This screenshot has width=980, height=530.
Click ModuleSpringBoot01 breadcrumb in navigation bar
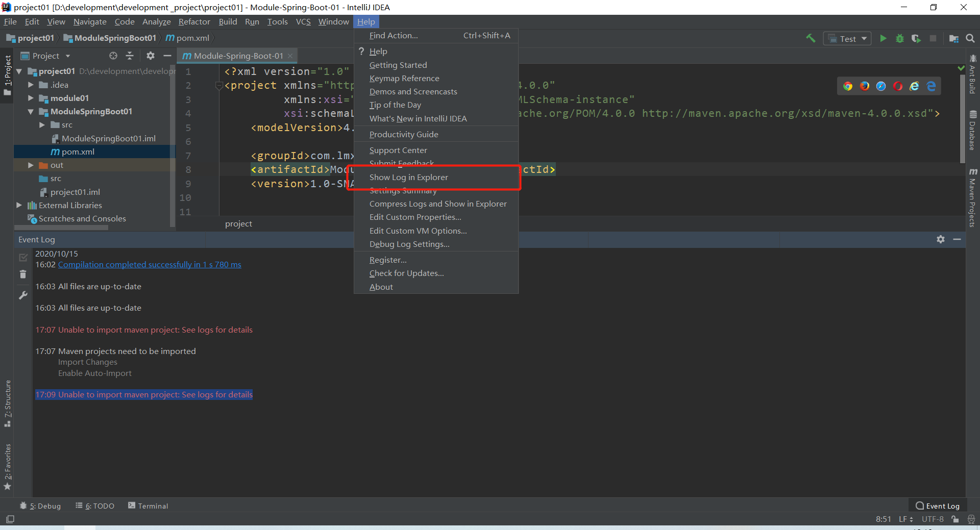110,38
